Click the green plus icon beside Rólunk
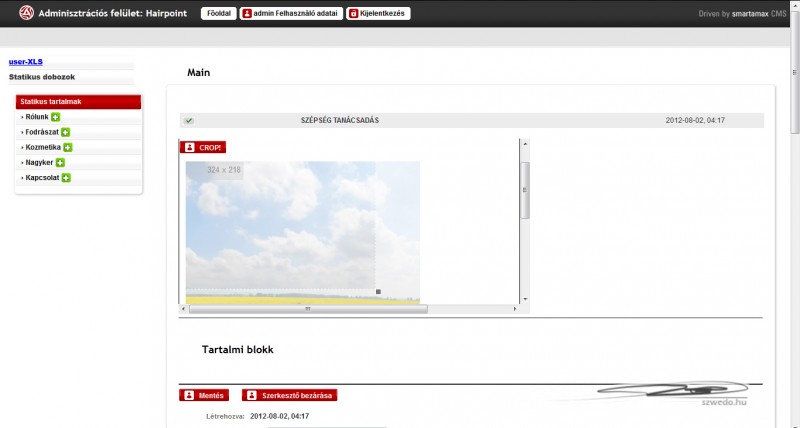The width and height of the screenshot is (800, 428). (56, 117)
